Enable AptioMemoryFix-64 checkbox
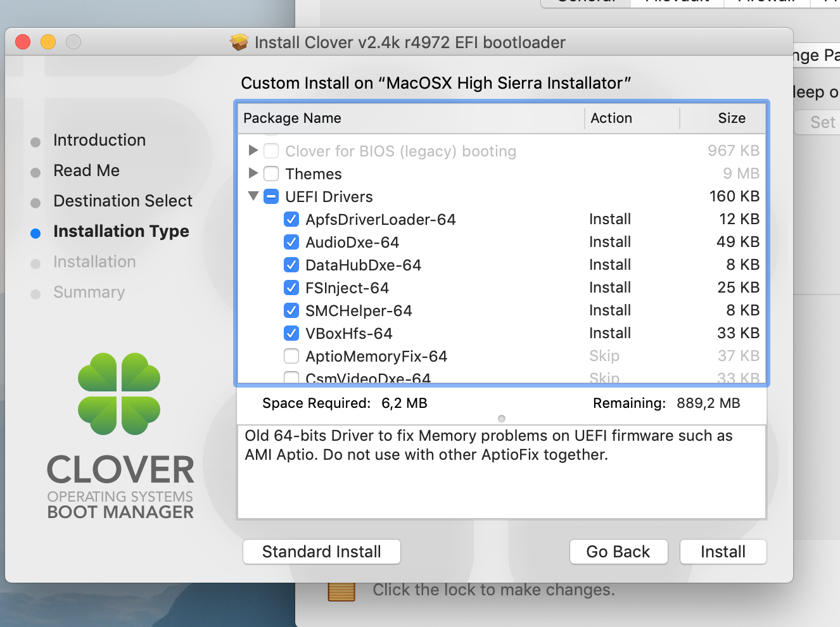The width and height of the screenshot is (840, 627). coord(291,357)
